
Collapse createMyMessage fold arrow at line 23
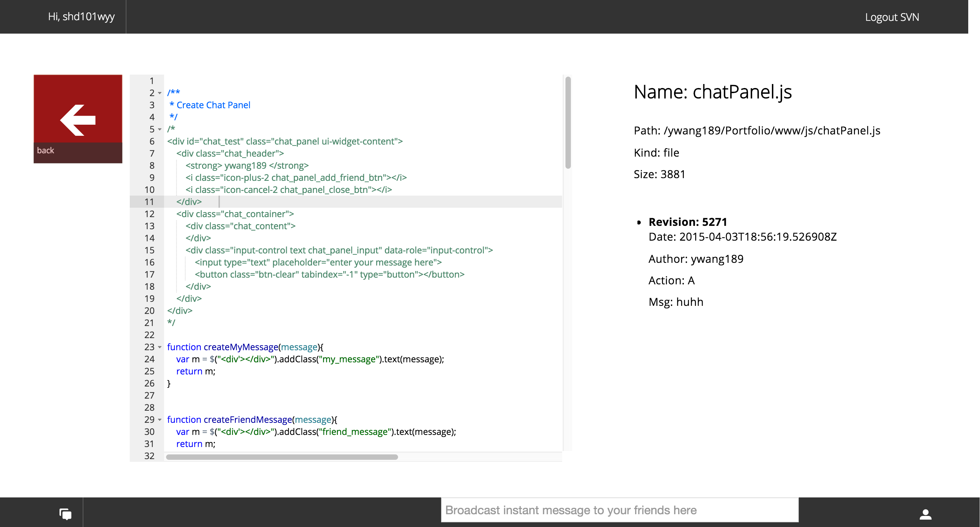pos(160,347)
